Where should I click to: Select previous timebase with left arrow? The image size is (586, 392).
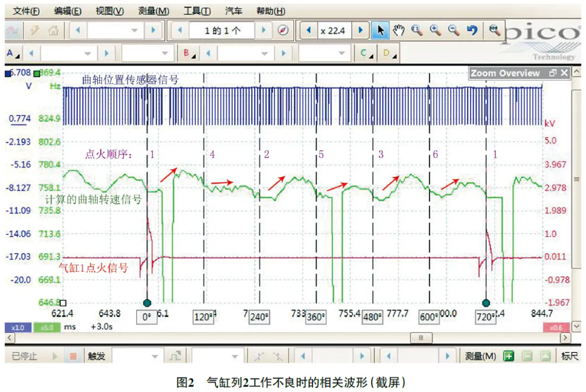(78, 30)
